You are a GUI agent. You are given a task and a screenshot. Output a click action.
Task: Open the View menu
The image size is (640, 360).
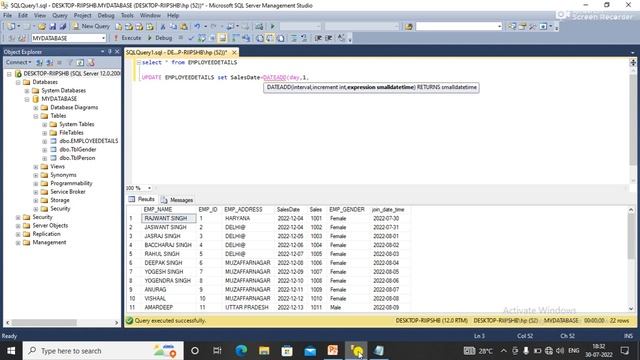[x=40, y=16]
